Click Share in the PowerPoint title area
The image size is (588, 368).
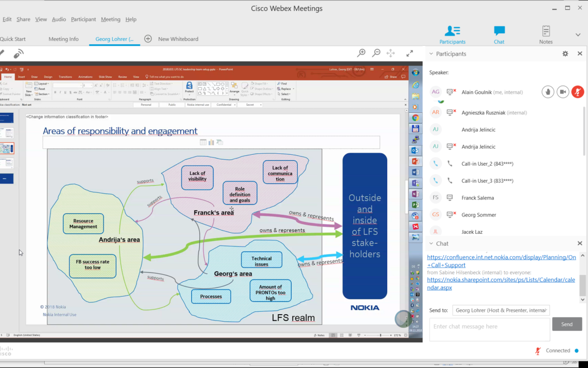391,77
